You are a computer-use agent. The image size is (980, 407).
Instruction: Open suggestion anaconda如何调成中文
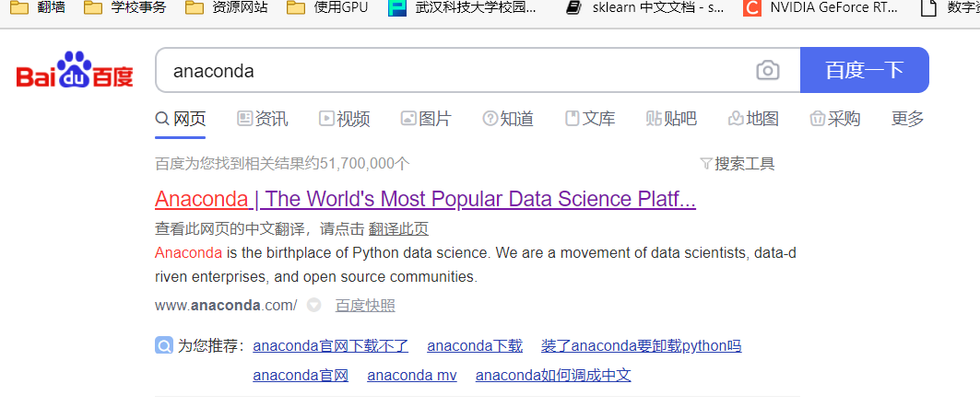[x=553, y=376]
